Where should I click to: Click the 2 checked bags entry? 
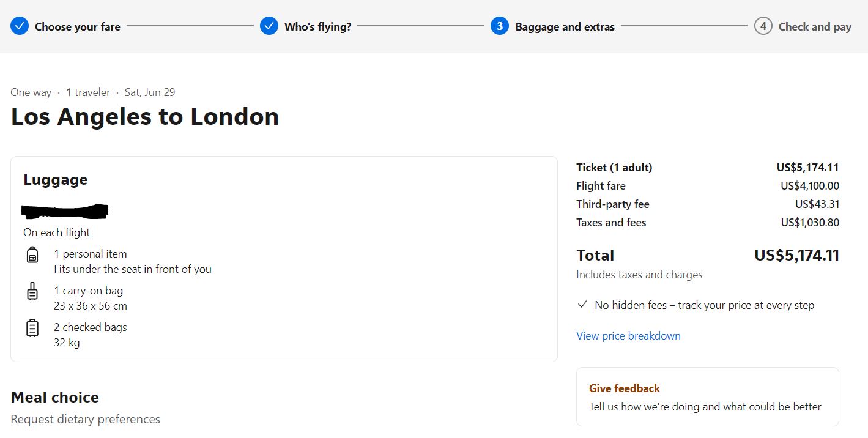coord(91,327)
